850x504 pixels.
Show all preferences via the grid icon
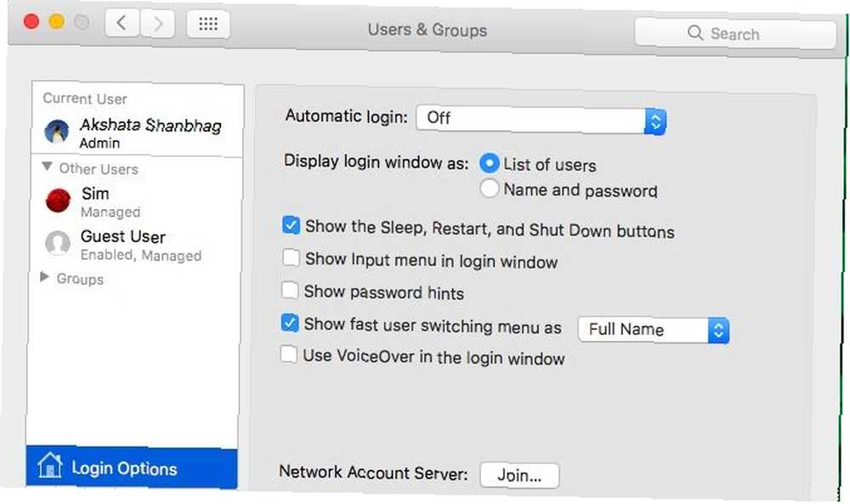click(208, 24)
